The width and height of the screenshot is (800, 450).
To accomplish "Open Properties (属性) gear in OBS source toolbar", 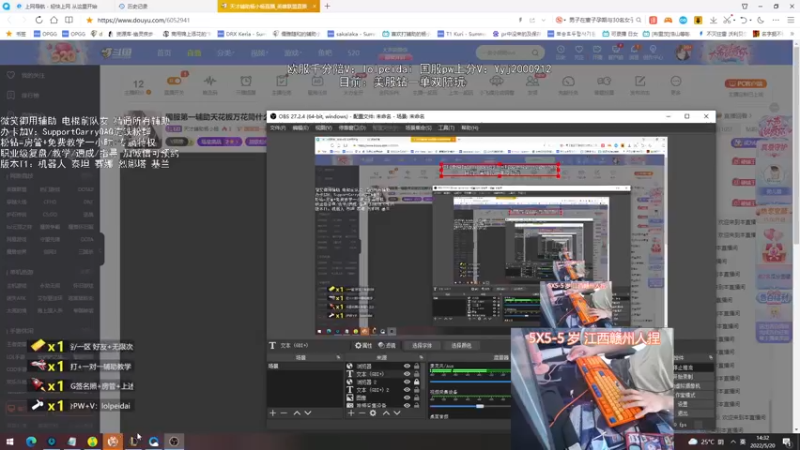I will tap(363, 345).
